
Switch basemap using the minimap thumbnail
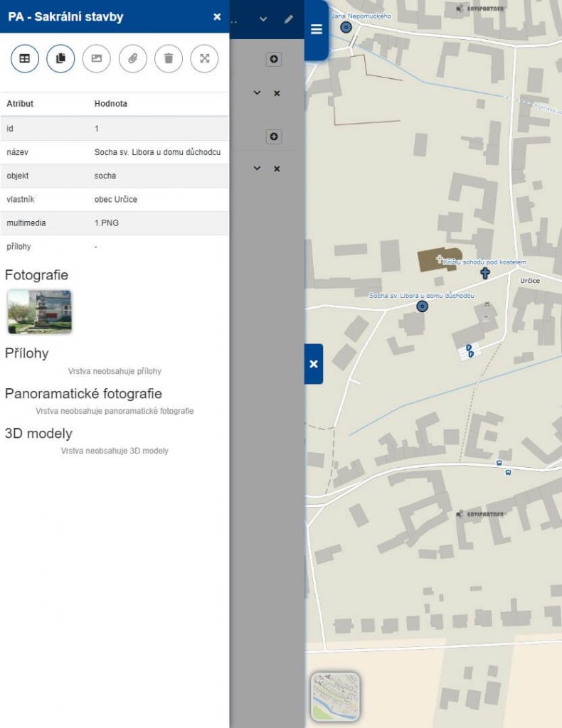click(335, 697)
